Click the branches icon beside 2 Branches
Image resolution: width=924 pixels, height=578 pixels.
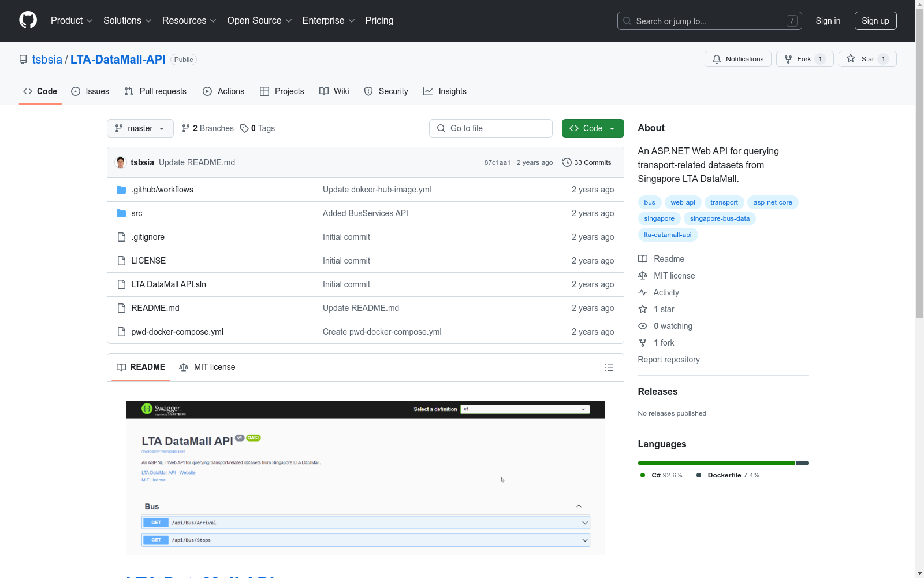(x=186, y=128)
